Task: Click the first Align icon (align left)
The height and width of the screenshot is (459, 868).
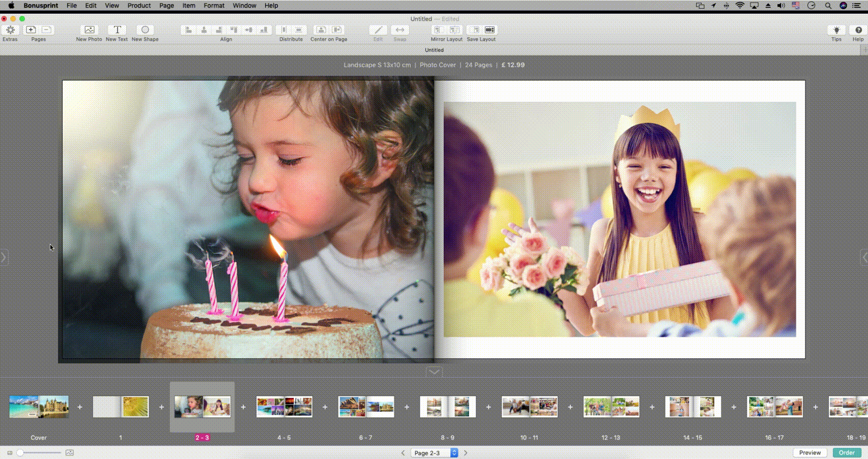Action: (188, 30)
